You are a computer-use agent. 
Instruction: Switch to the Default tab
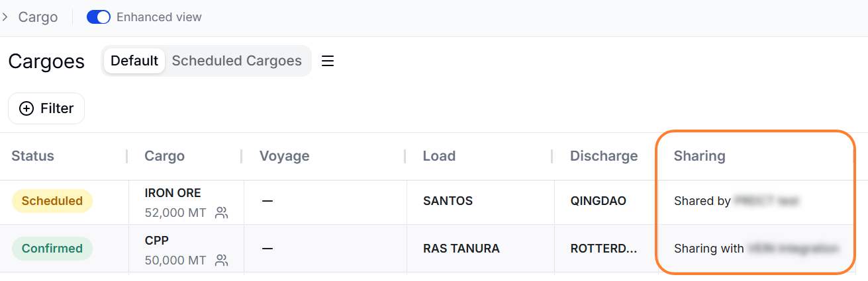[x=134, y=61]
